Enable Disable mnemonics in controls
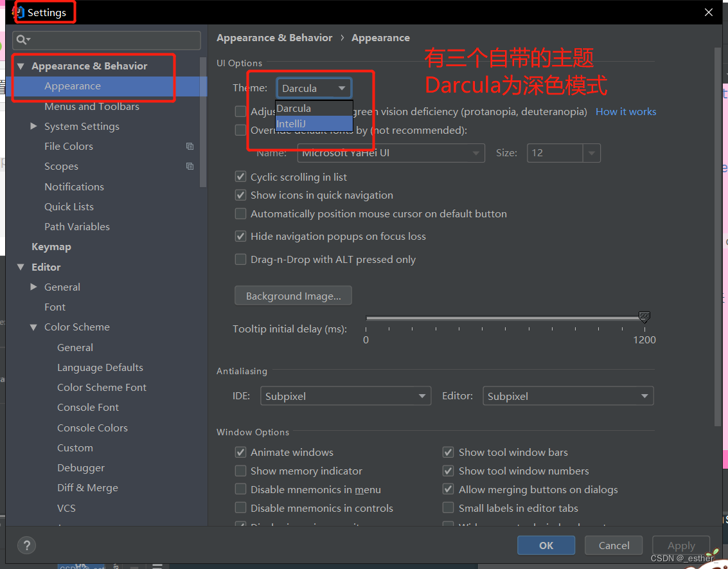The width and height of the screenshot is (728, 569). [240, 508]
